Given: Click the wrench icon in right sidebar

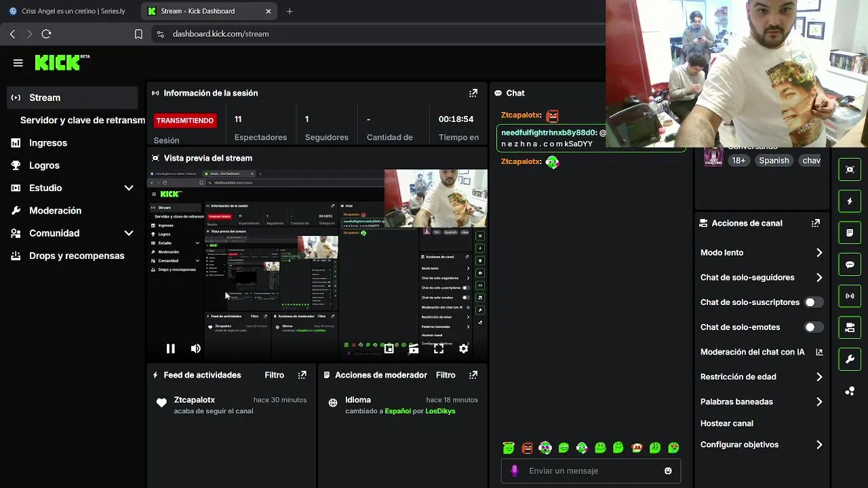Looking at the screenshot, I should (850, 359).
